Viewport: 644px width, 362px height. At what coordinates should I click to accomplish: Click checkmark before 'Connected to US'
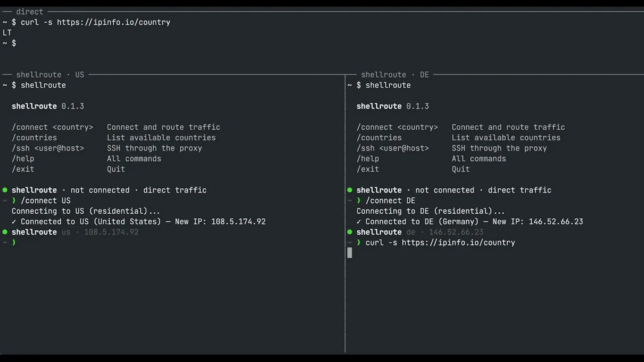(14, 222)
